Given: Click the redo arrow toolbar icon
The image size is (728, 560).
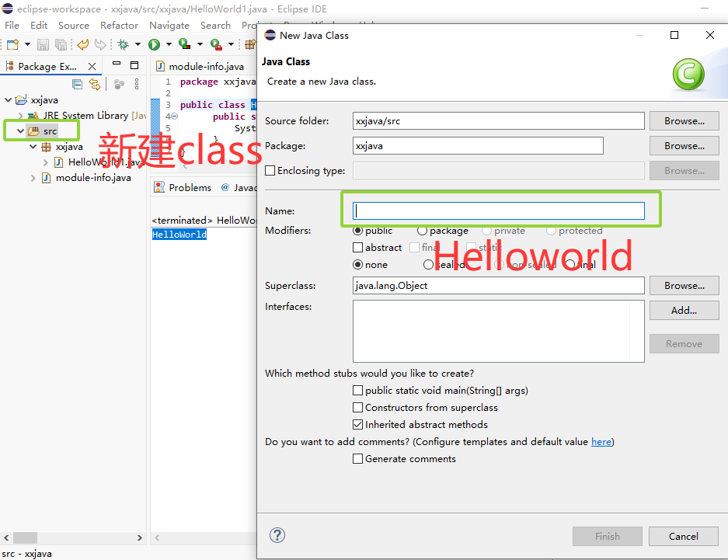Looking at the screenshot, I should (x=99, y=44).
